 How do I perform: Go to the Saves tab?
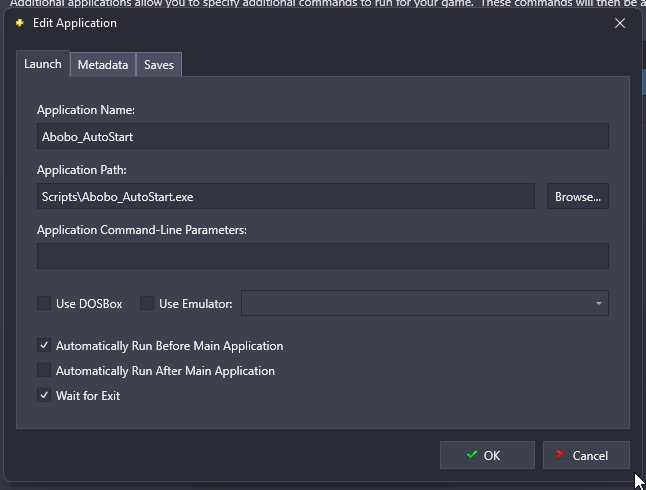(159, 65)
